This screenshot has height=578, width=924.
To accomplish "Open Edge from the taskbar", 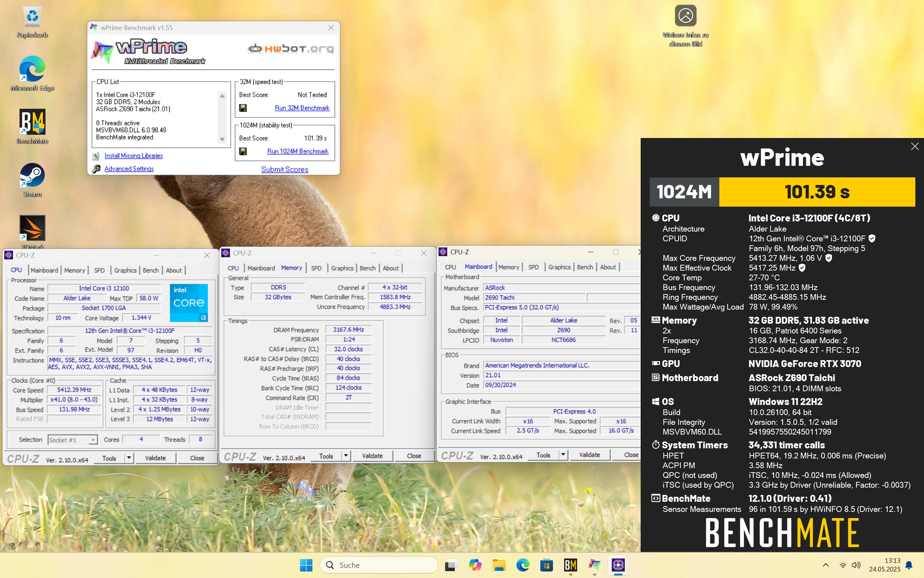I will (x=523, y=565).
